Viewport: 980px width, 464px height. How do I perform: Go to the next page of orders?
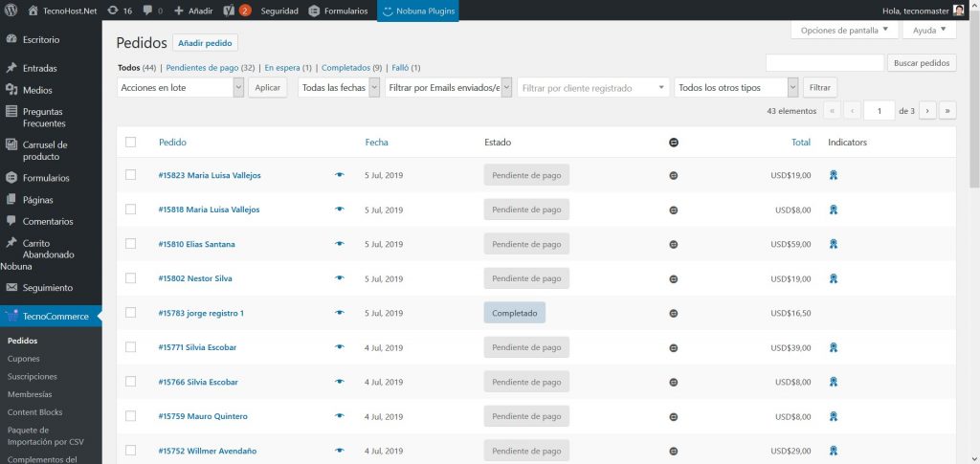coord(926,111)
